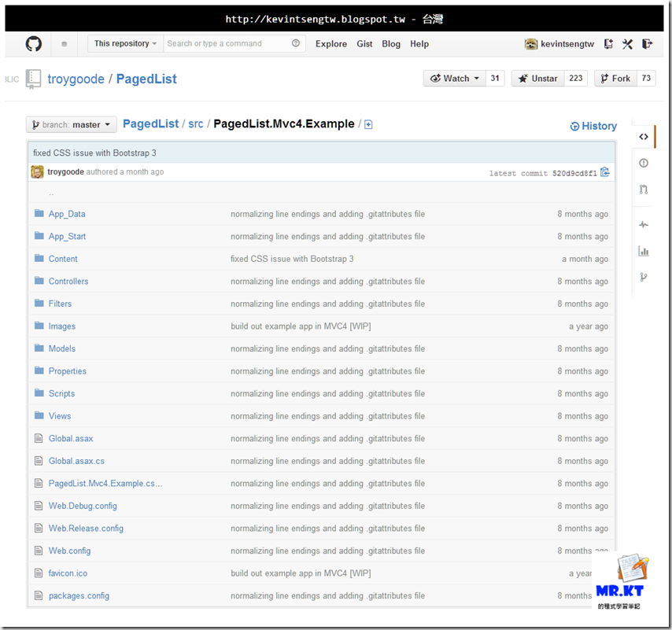Create new file plus icon after PagedList.Mvc4.Example
The width and height of the screenshot is (672, 630).
coord(368,124)
